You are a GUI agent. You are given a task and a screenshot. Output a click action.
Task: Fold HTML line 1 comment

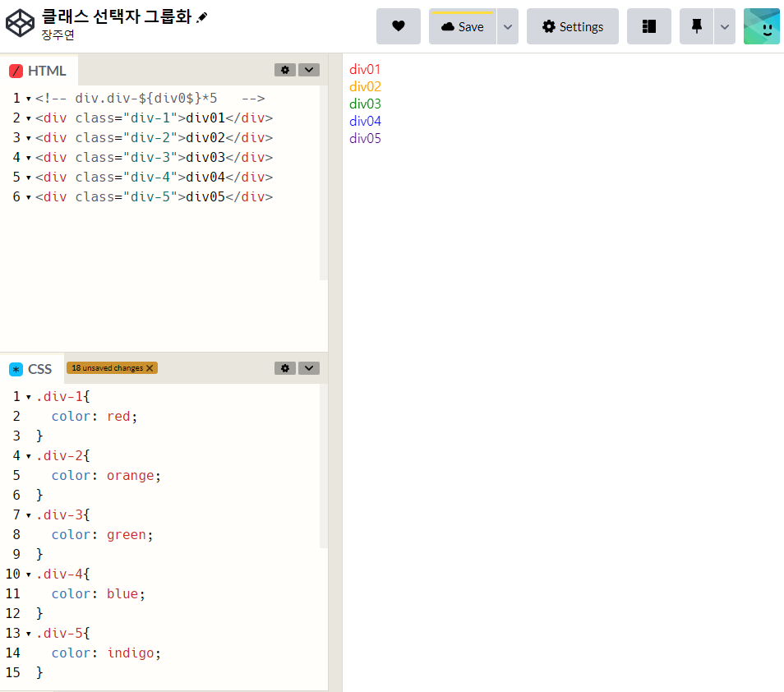click(29, 99)
